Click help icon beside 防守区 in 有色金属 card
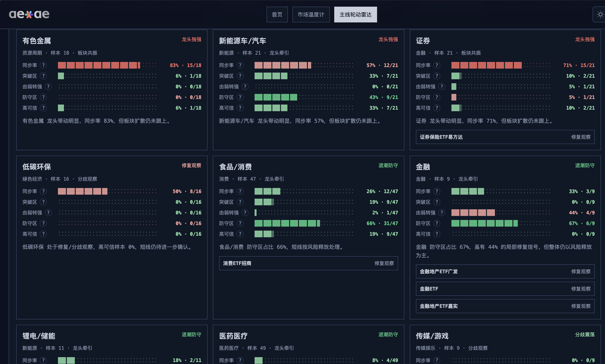Image resolution: width=605 pixels, height=364 pixels. click(43, 97)
